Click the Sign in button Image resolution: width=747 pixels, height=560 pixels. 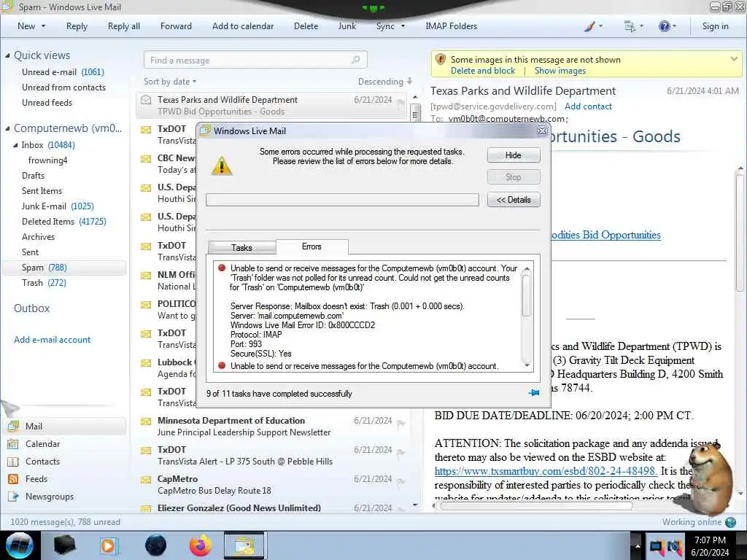coord(715,26)
